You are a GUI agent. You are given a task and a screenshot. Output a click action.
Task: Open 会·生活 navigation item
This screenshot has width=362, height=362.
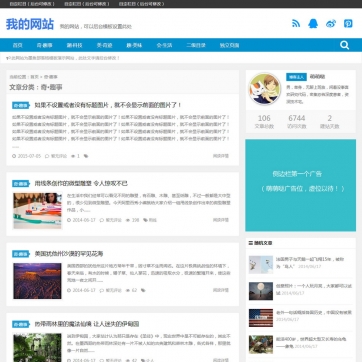(x=164, y=45)
